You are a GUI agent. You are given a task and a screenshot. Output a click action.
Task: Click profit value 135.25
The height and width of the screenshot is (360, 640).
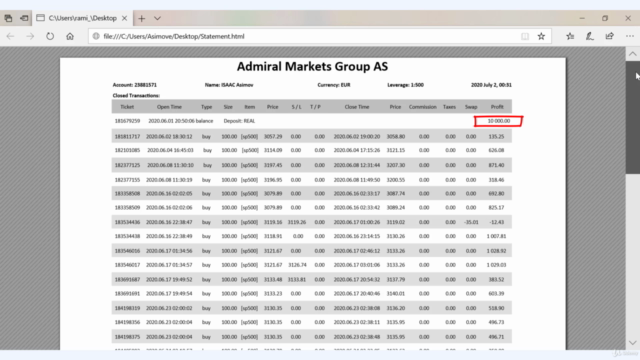coord(496,136)
